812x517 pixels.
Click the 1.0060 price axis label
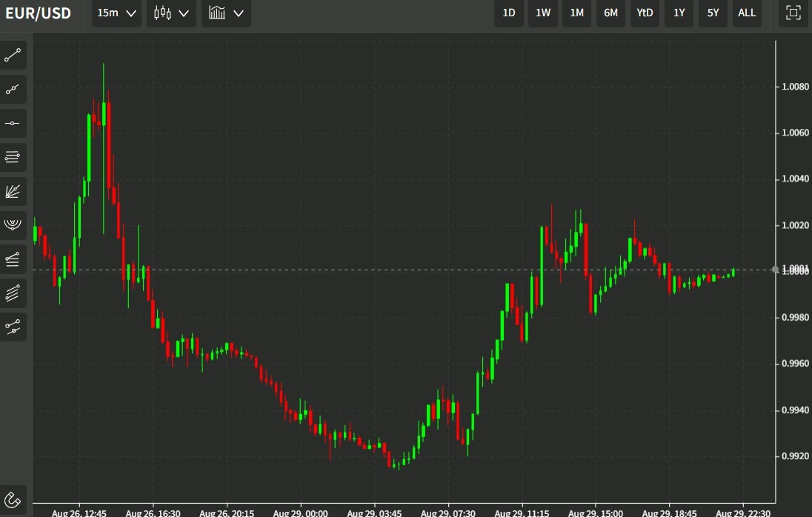[x=795, y=133]
